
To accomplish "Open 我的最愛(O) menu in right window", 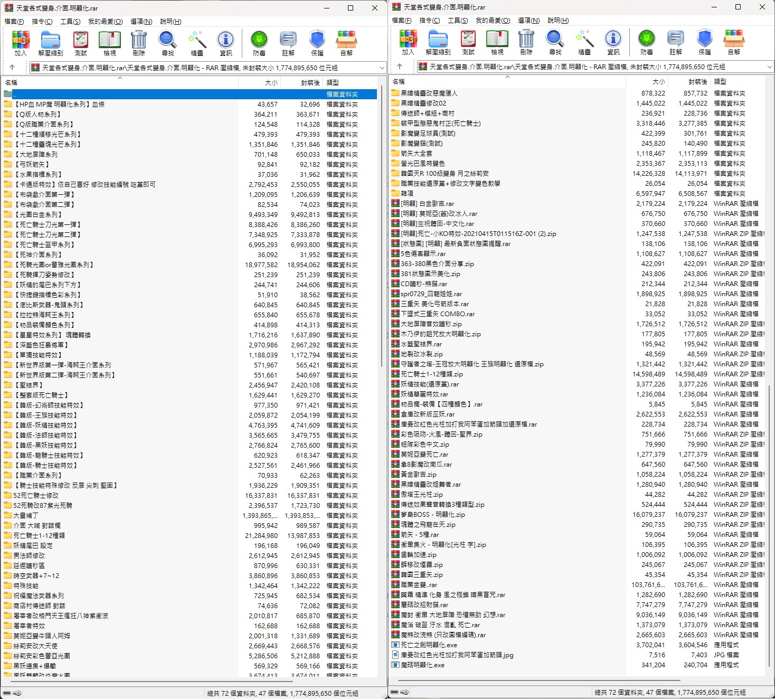I will 493,21.
